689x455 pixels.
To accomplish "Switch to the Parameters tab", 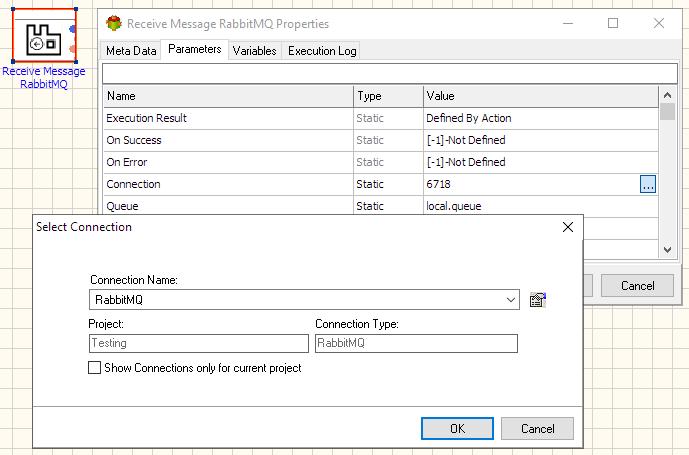I will coord(195,49).
